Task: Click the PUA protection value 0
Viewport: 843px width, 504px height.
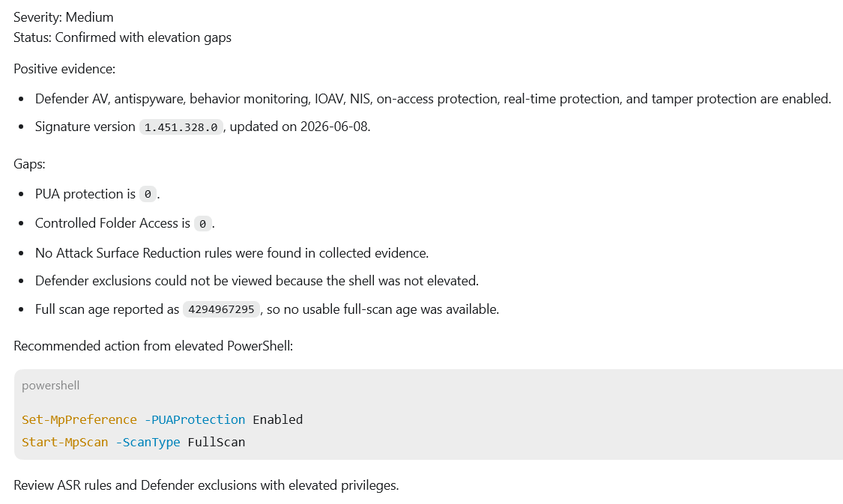Action: coord(148,194)
